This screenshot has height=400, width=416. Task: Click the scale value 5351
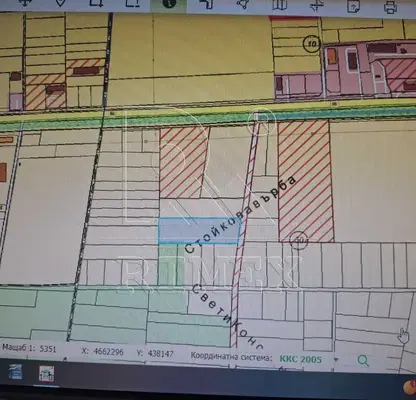click(48, 349)
